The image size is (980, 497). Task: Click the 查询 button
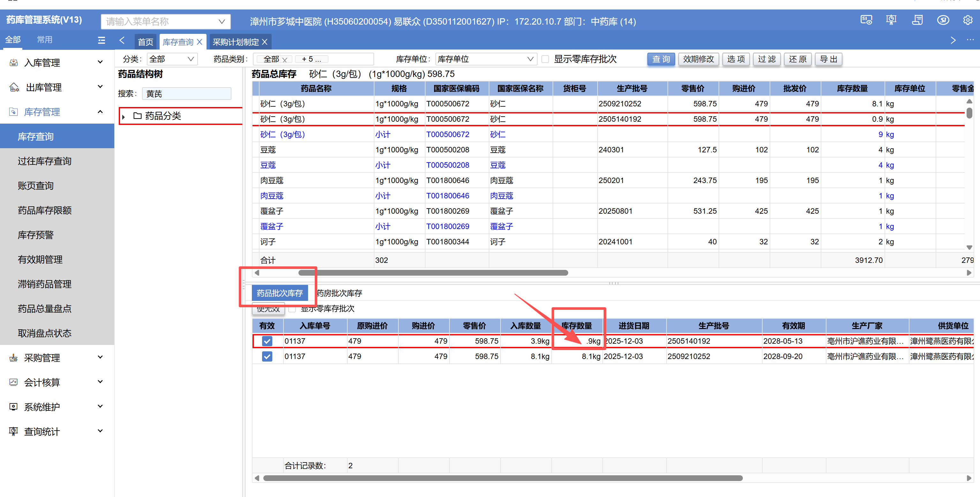click(661, 59)
